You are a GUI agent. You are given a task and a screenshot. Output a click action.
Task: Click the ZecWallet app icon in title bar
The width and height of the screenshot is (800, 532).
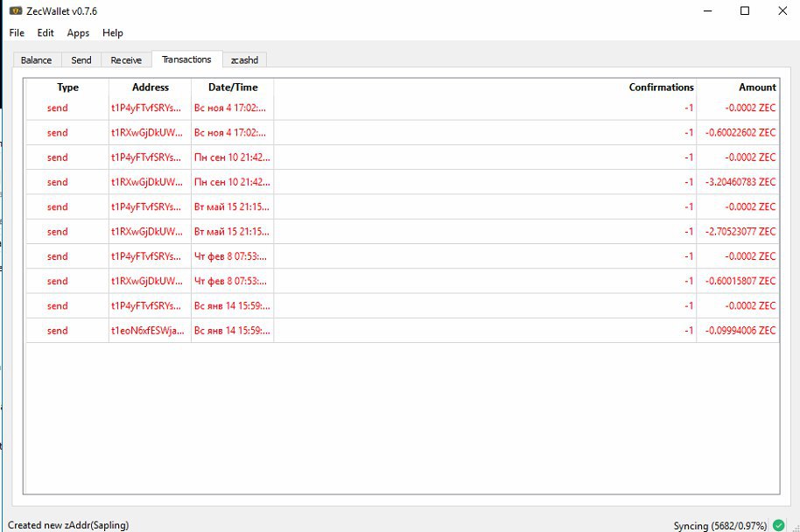[15, 10]
